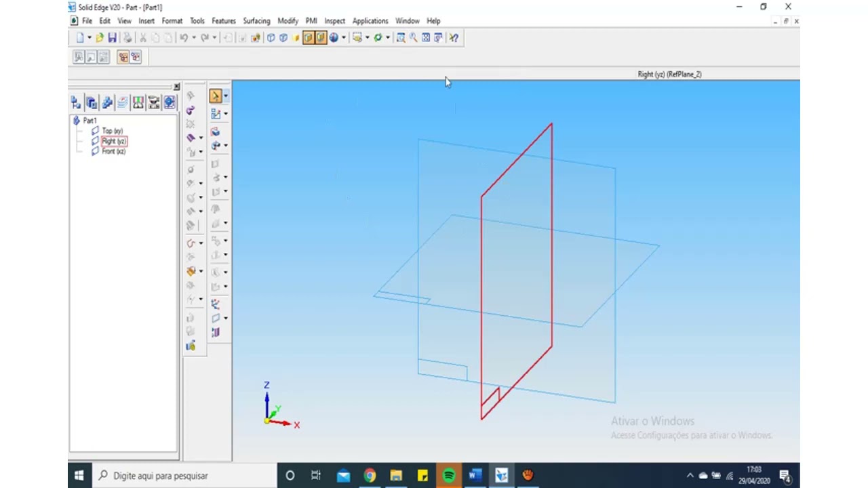Open Spotify from the taskbar
Screen dimensions: 868x488
click(449, 476)
